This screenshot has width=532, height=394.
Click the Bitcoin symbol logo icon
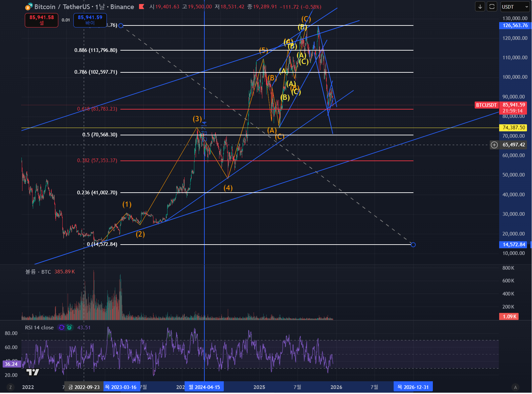tap(29, 7)
